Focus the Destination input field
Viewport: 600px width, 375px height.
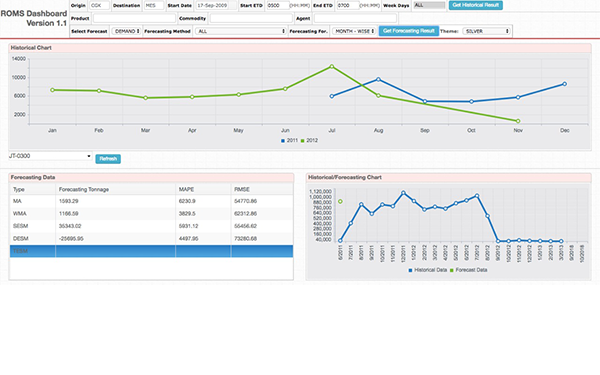pyautogui.click(x=154, y=5)
